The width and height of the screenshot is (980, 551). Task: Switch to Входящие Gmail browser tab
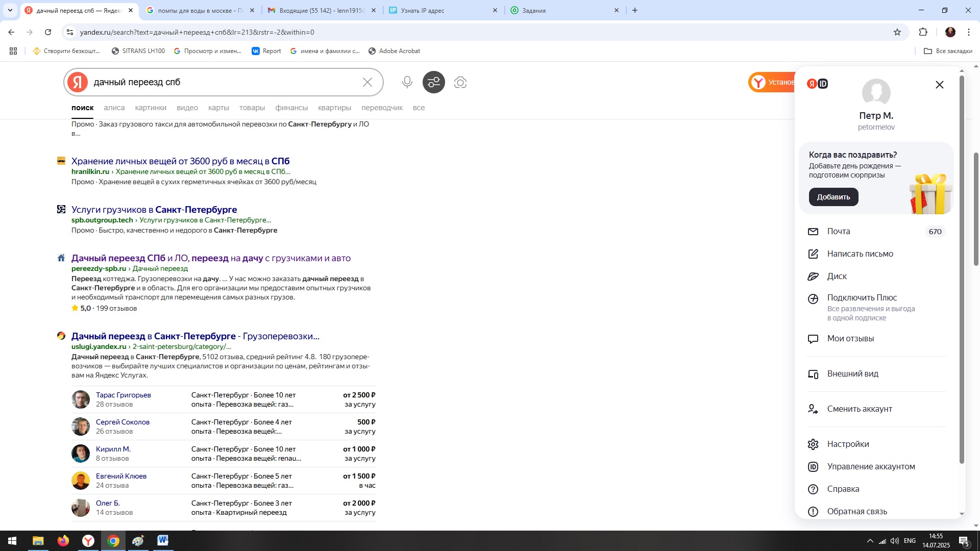click(x=322, y=10)
